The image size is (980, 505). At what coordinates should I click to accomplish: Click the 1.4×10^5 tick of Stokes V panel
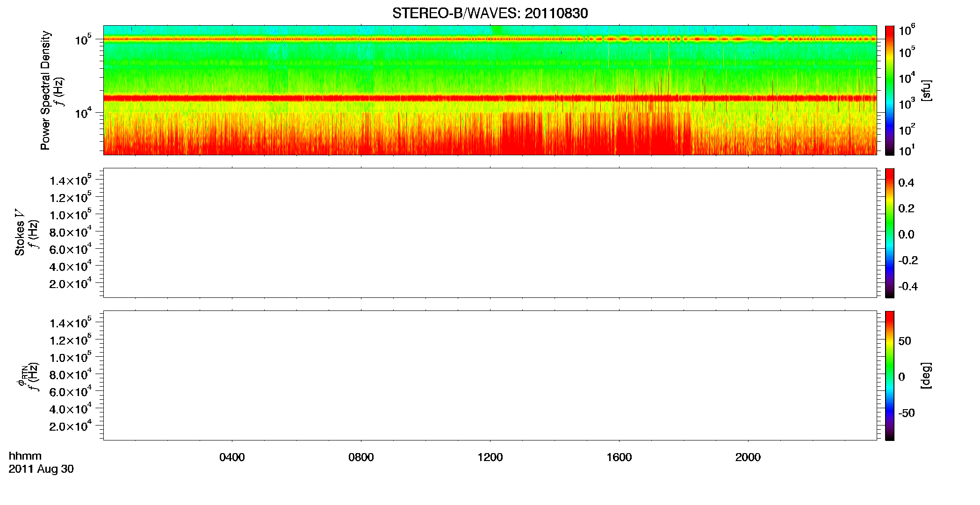click(x=71, y=180)
